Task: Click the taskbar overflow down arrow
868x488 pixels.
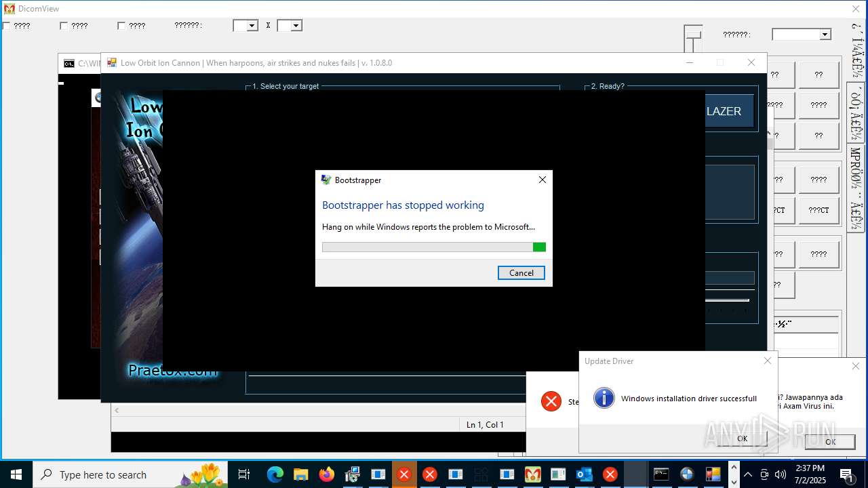Action: coord(733,482)
